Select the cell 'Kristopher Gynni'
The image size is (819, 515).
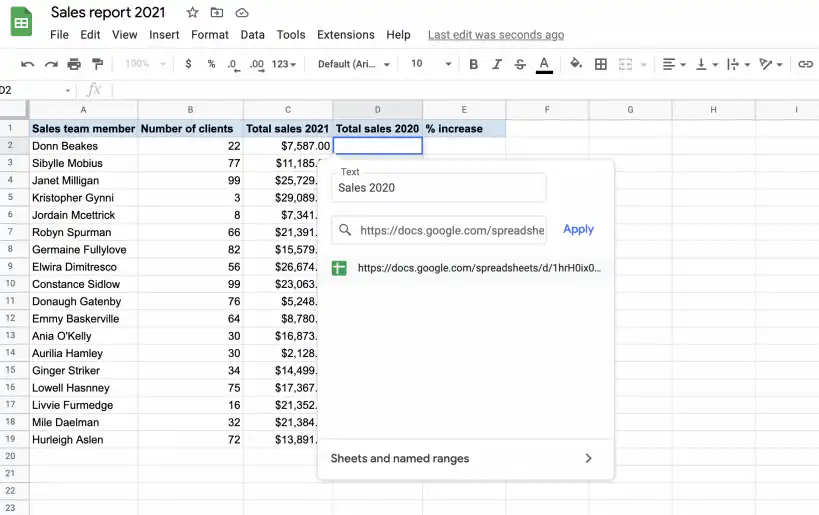point(83,197)
